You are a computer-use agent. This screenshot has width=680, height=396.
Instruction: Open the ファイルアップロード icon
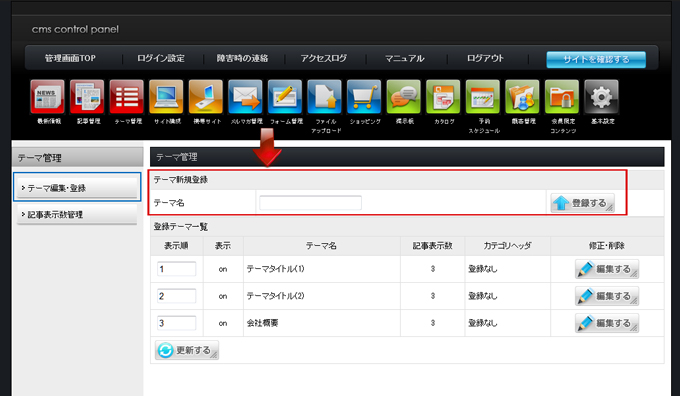pos(324,97)
